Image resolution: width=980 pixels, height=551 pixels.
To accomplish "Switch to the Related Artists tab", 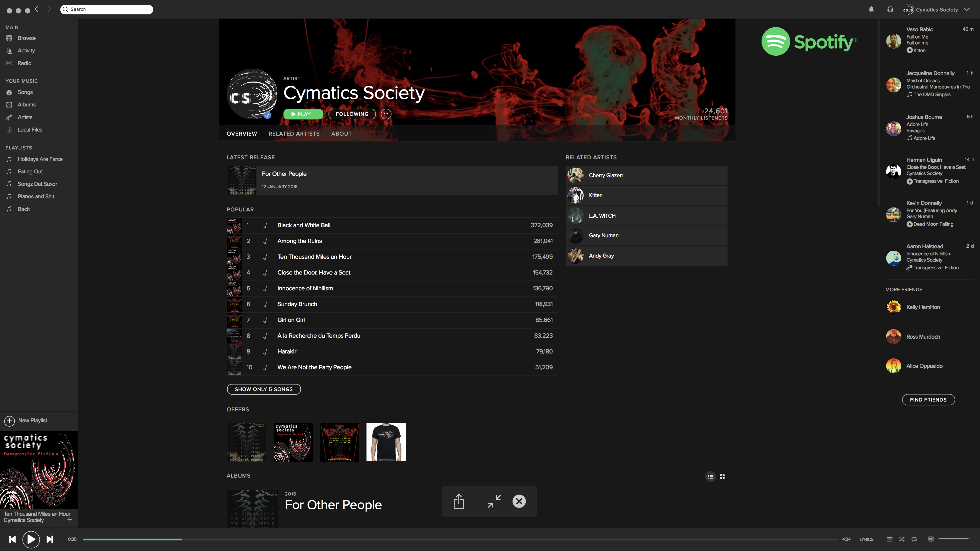I will point(294,134).
